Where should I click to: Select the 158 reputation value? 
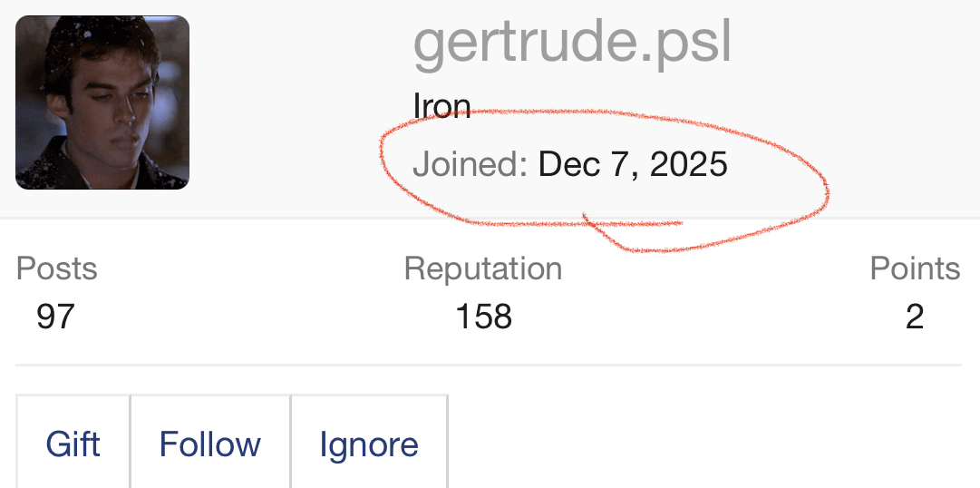(x=483, y=317)
